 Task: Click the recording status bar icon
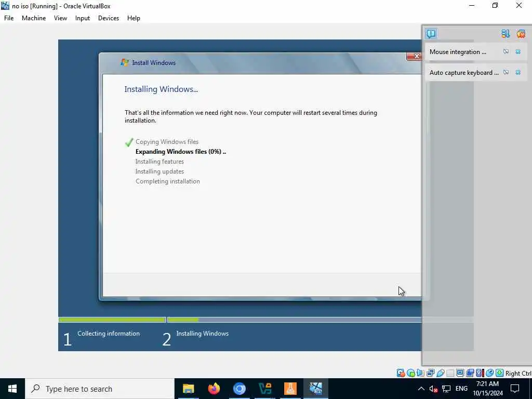[x=470, y=373]
